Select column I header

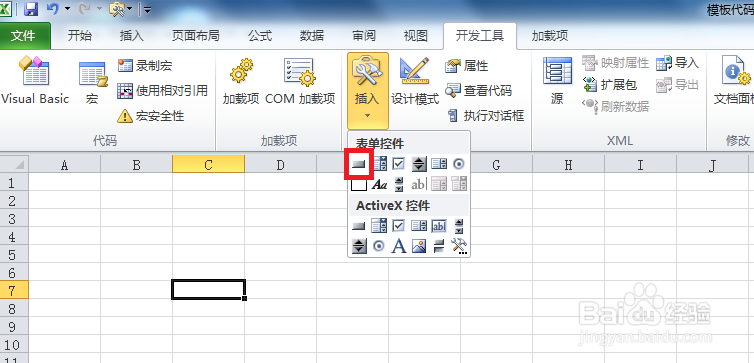(641, 165)
